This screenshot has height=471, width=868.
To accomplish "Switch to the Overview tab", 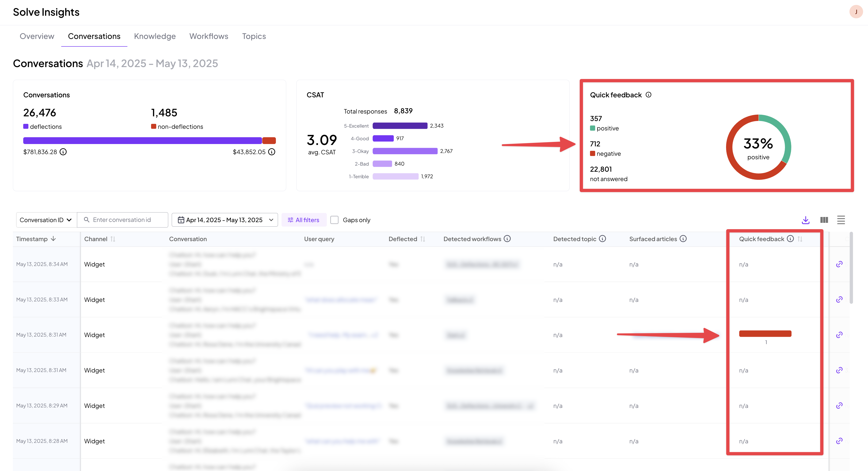I will click(37, 36).
